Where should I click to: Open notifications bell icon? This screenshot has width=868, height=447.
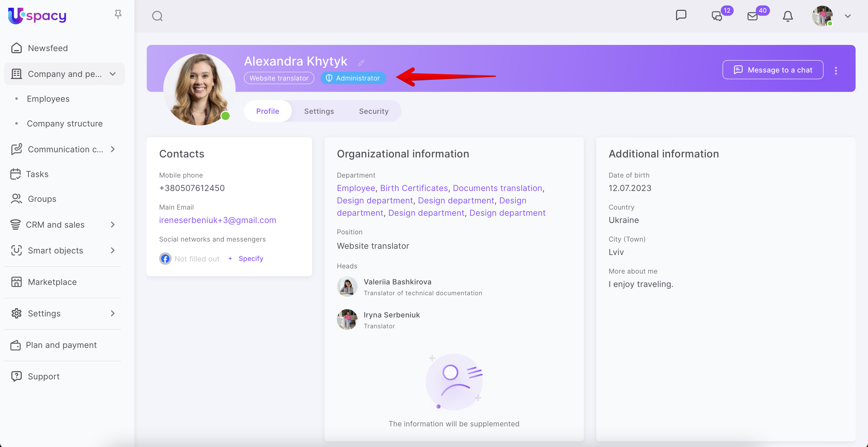787,16
